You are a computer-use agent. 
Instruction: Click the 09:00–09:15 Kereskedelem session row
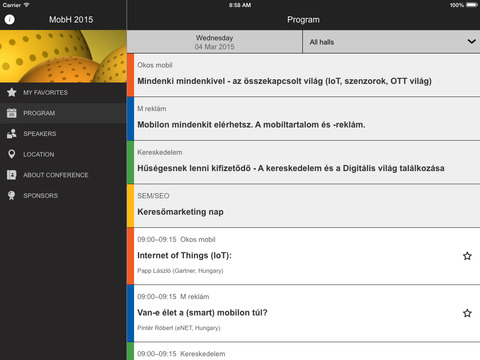pyautogui.click(x=303, y=351)
